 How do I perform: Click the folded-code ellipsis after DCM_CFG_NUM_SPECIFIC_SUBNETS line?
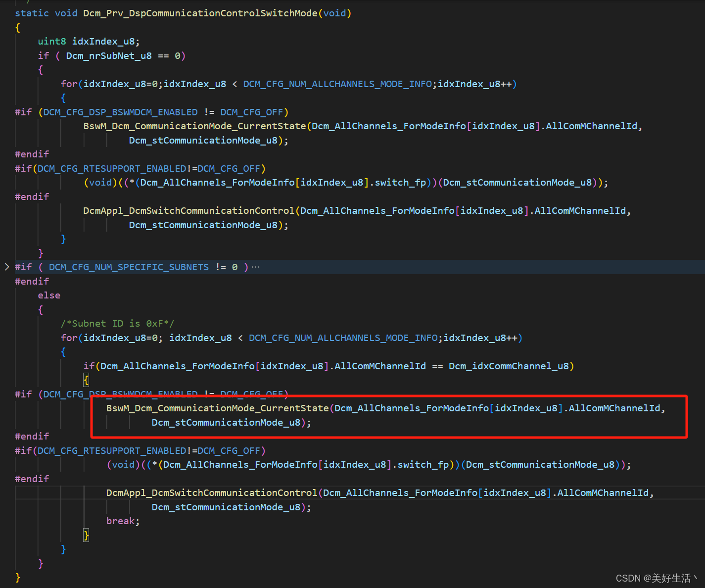pos(255,267)
